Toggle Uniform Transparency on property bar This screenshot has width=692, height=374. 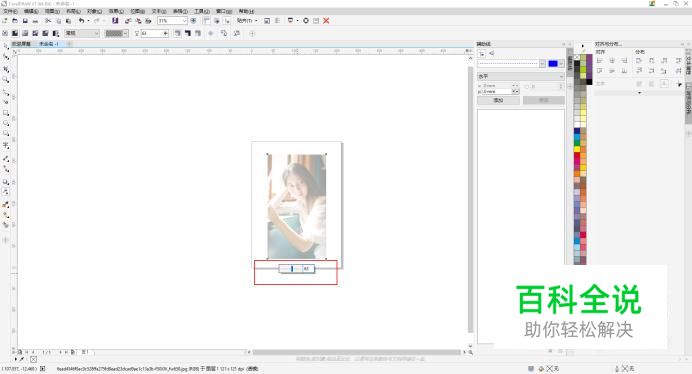pyautogui.click(x=15, y=33)
